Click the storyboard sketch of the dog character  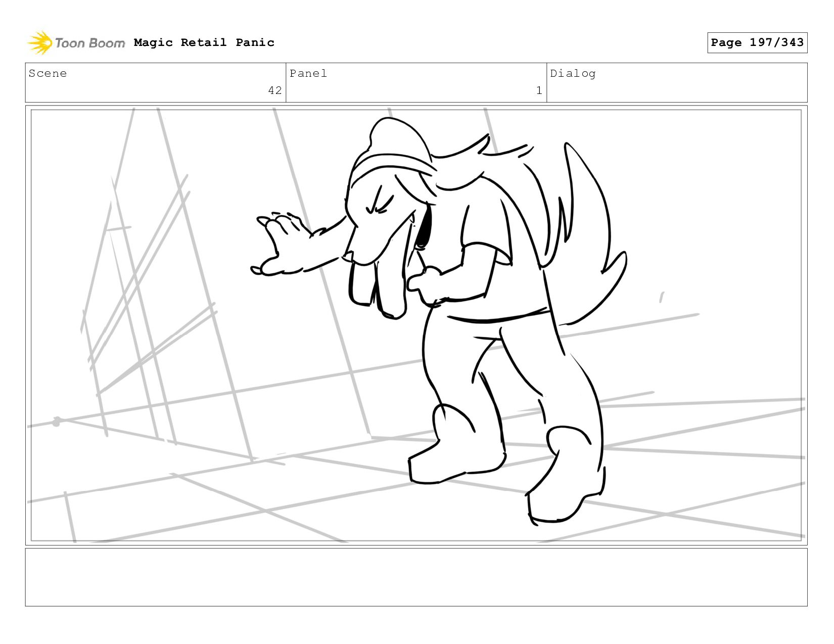point(439,321)
